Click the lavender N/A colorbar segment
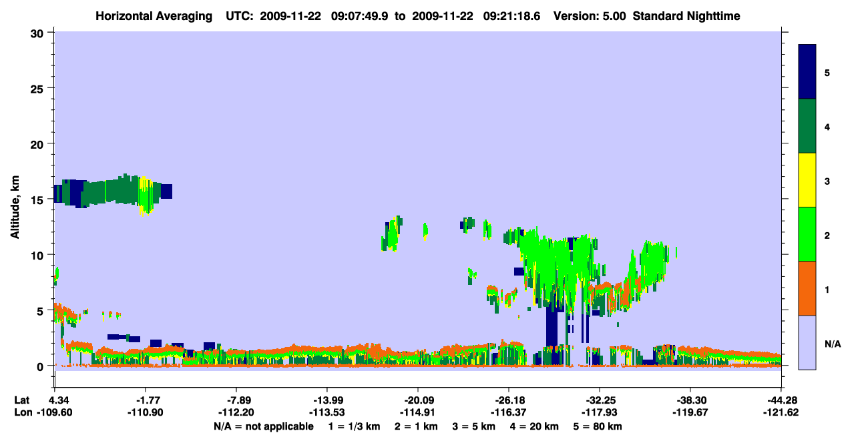 [x=807, y=342]
